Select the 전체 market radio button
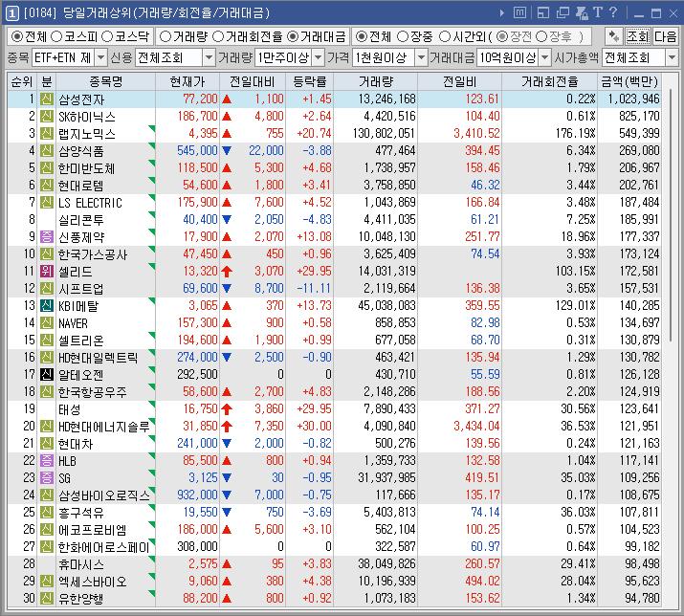Screen dimensions: 684x616 pos(17,36)
